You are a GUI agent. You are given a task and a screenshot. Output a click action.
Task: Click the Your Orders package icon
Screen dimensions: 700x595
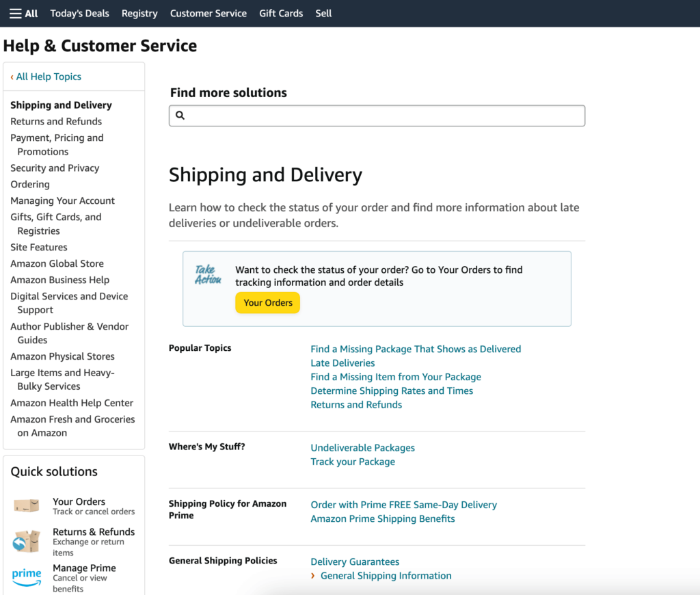[x=27, y=505]
